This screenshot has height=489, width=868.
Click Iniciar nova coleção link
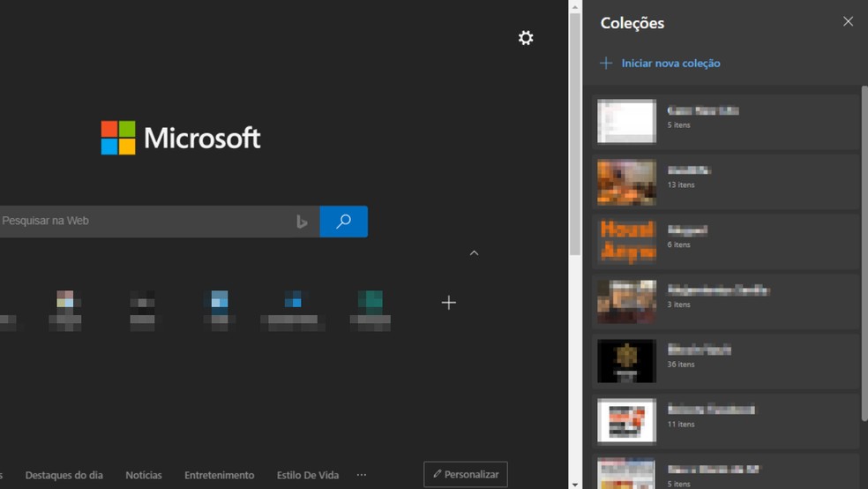670,64
